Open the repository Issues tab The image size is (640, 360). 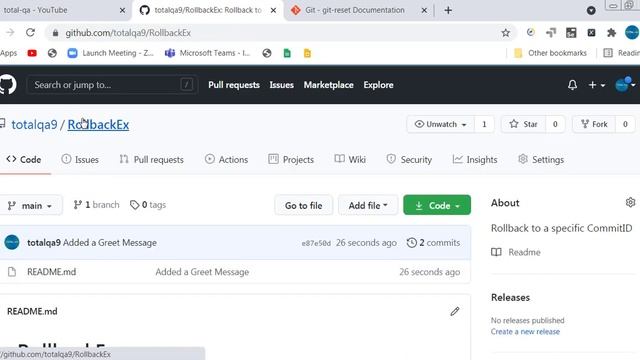click(80, 160)
